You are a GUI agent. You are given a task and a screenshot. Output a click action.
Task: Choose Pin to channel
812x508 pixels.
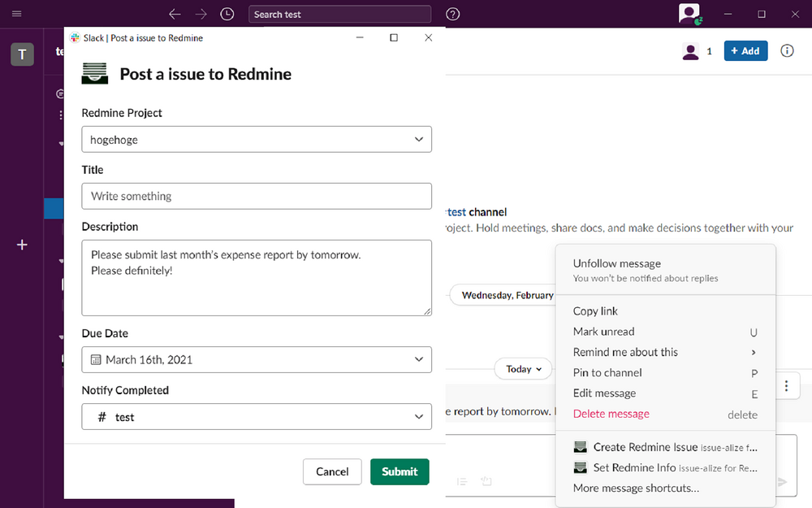pyautogui.click(x=666, y=373)
